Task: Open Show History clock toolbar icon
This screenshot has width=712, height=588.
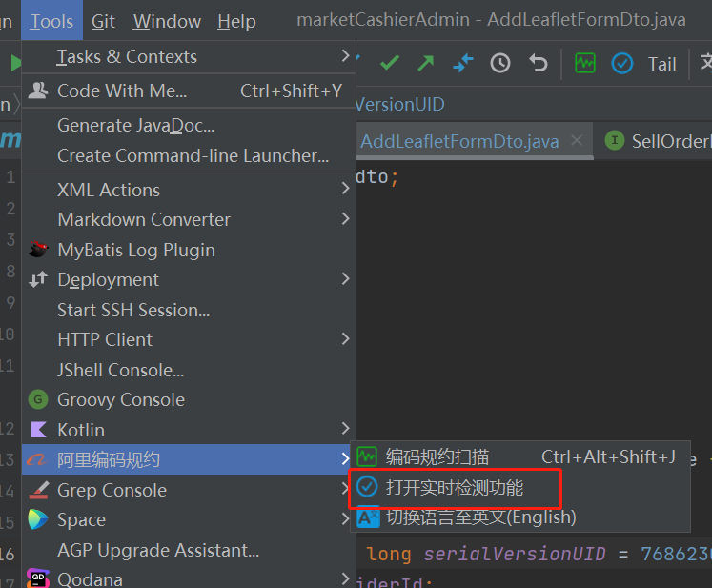Action: click(500, 63)
